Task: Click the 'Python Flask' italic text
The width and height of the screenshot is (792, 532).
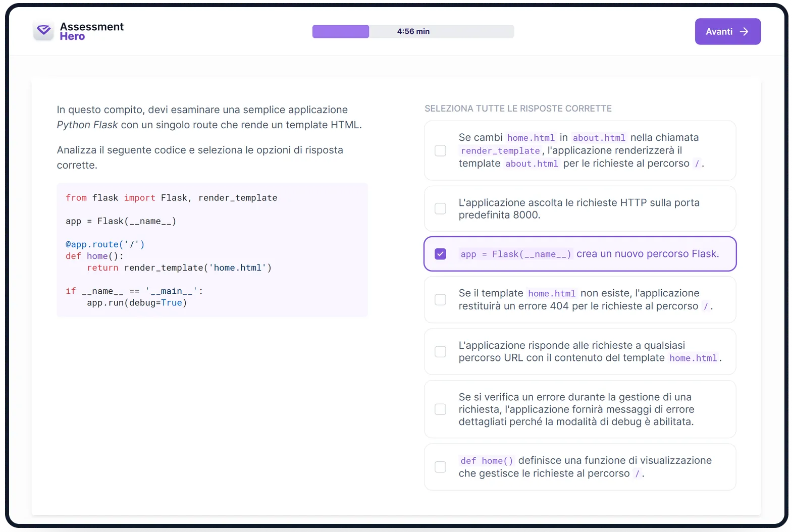Action: pos(87,125)
